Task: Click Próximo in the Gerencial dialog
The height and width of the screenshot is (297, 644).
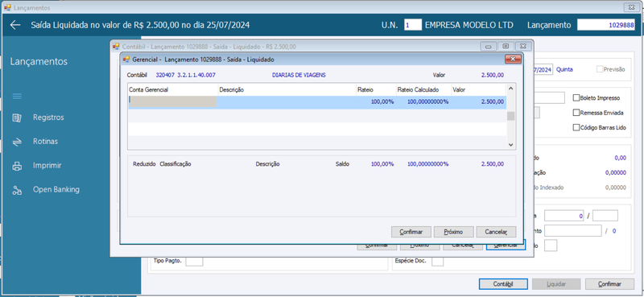Action: point(453,232)
